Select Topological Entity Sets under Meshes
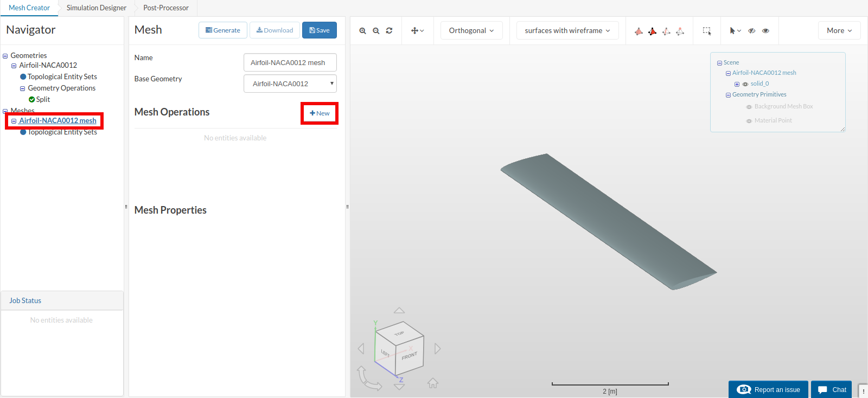 pyautogui.click(x=62, y=132)
